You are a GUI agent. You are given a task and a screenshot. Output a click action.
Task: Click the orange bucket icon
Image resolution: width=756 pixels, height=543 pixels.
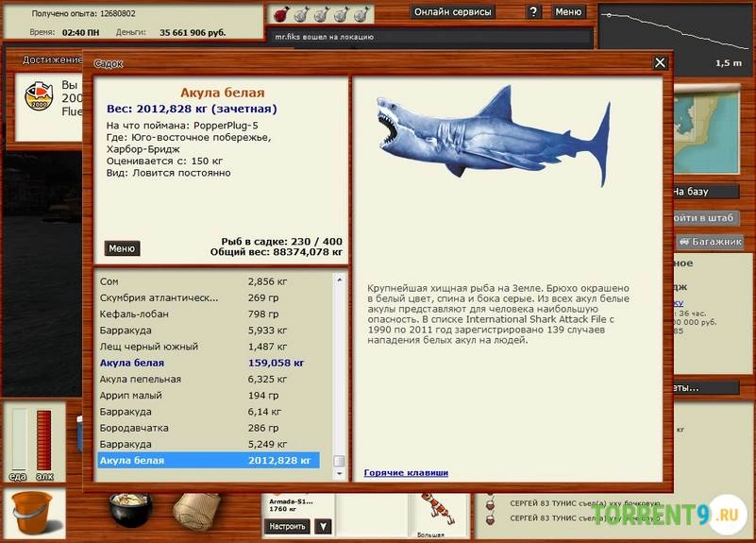click(x=31, y=516)
